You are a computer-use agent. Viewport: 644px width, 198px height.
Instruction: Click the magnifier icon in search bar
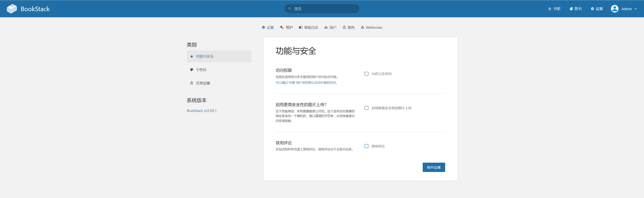click(x=290, y=9)
